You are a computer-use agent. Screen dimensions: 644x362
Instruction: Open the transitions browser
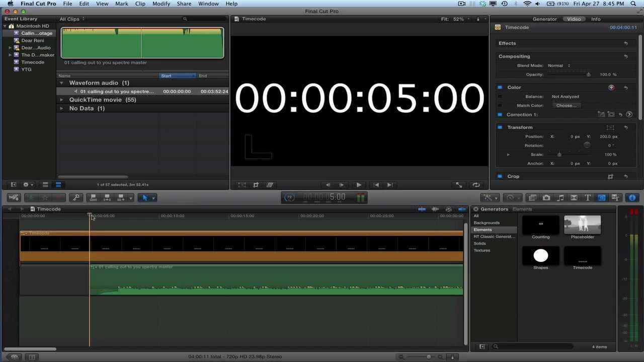(574, 198)
